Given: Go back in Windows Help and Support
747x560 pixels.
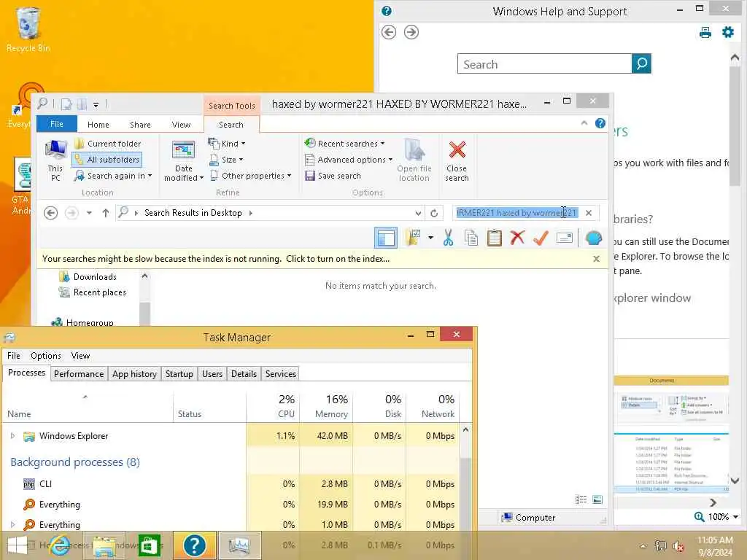Looking at the screenshot, I should click(x=389, y=32).
